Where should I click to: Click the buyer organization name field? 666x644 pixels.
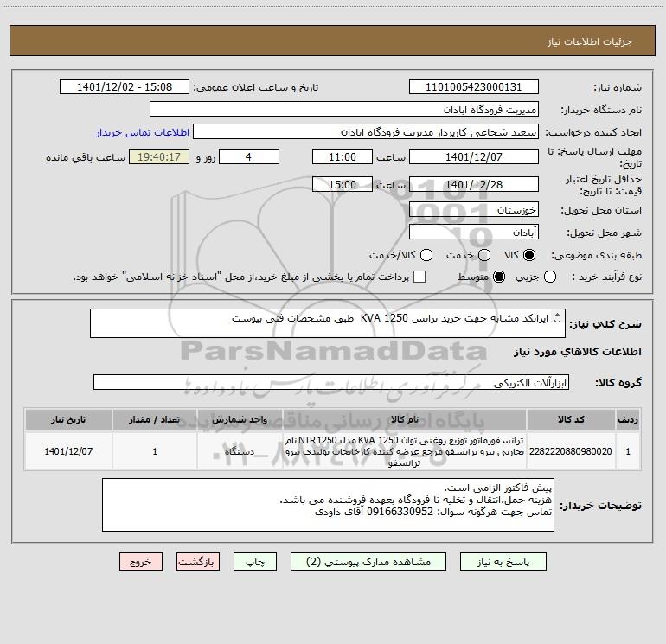coord(344,109)
